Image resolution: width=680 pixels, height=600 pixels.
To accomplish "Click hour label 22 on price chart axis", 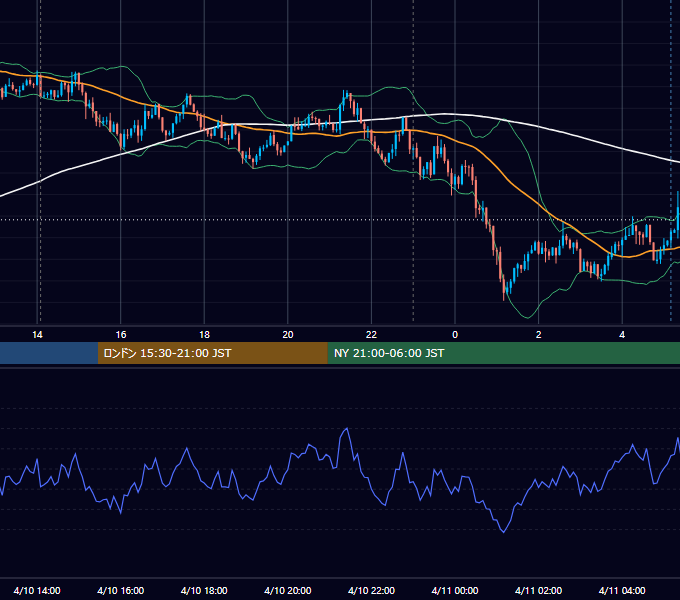I will (x=371, y=334).
